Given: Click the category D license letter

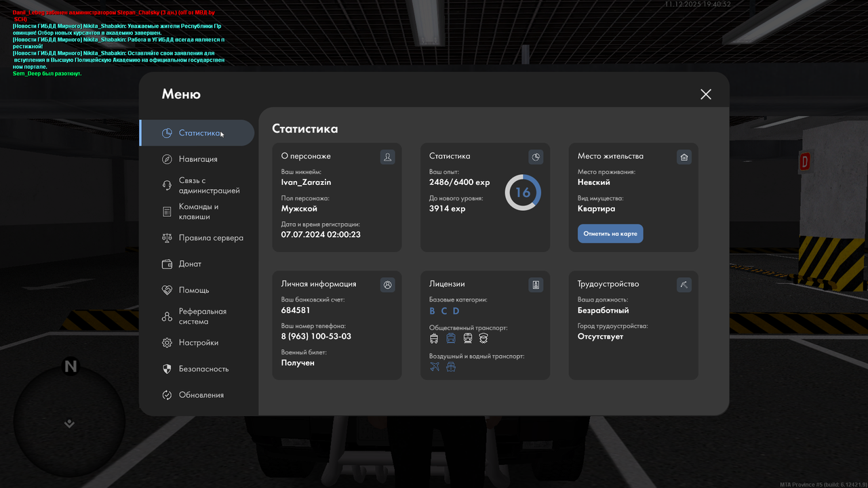Looking at the screenshot, I should tap(456, 311).
